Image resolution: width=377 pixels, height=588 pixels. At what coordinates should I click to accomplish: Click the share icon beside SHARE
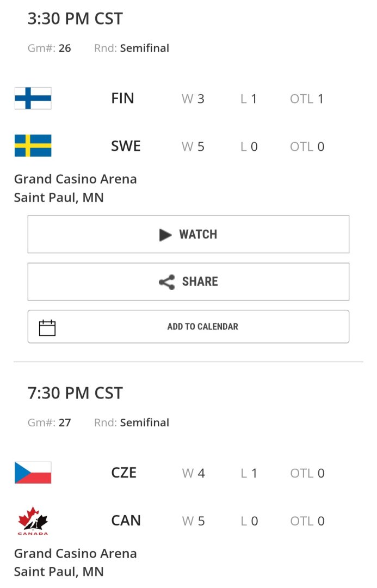[x=166, y=282]
